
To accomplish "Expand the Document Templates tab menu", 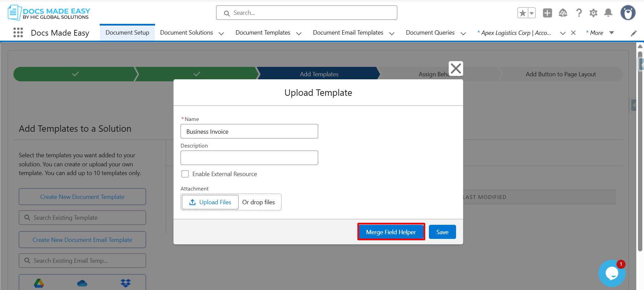I will 299,33.
